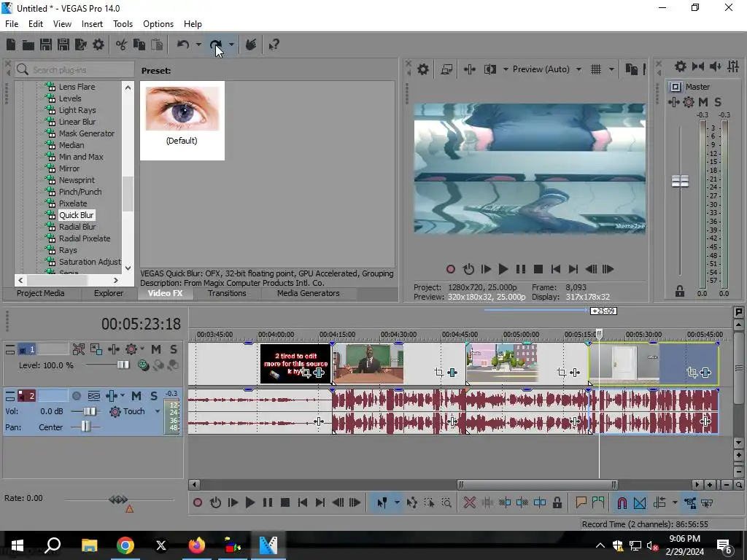Open Google Chrome from taskbar
The width and height of the screenshot is (747, 560).
125,545
